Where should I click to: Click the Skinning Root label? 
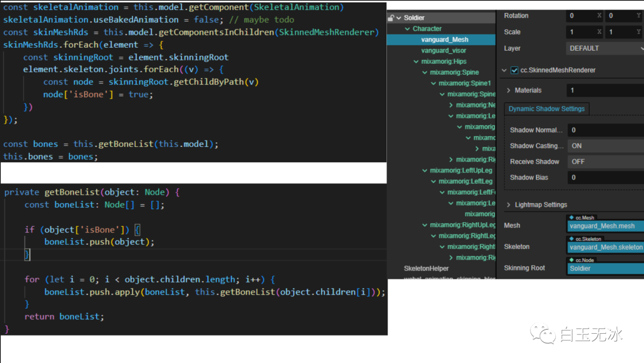(525, 268)
